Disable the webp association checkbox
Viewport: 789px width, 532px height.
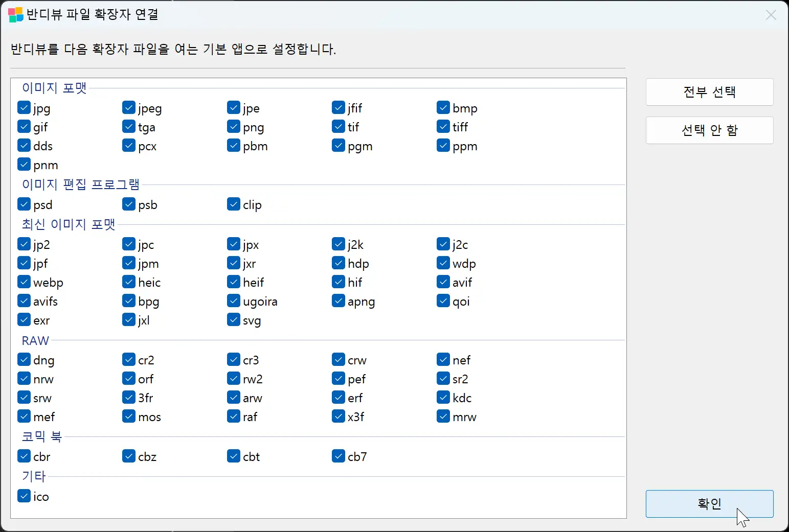tap(24, 282)
